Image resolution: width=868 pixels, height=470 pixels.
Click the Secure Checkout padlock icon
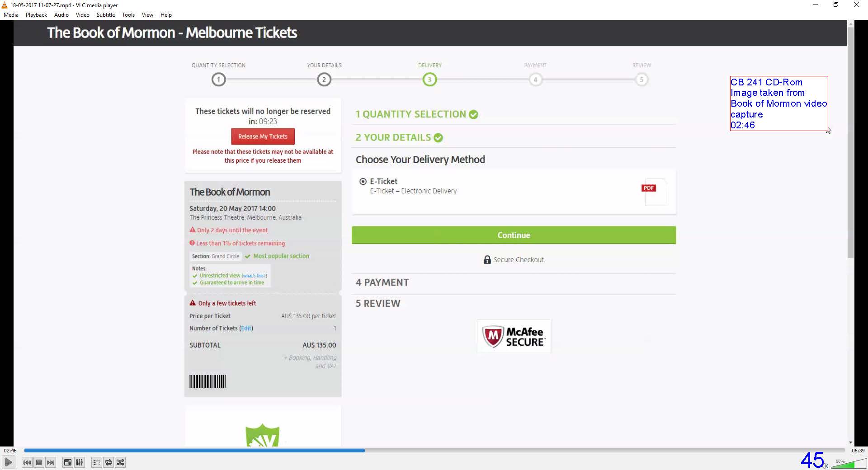coord(487,259)
